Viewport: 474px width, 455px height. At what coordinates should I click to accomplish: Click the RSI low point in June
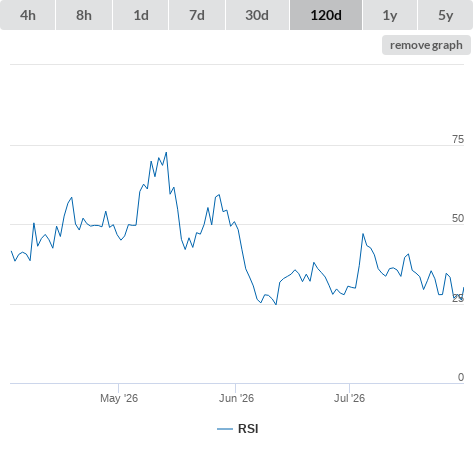(x=276, y=304)
